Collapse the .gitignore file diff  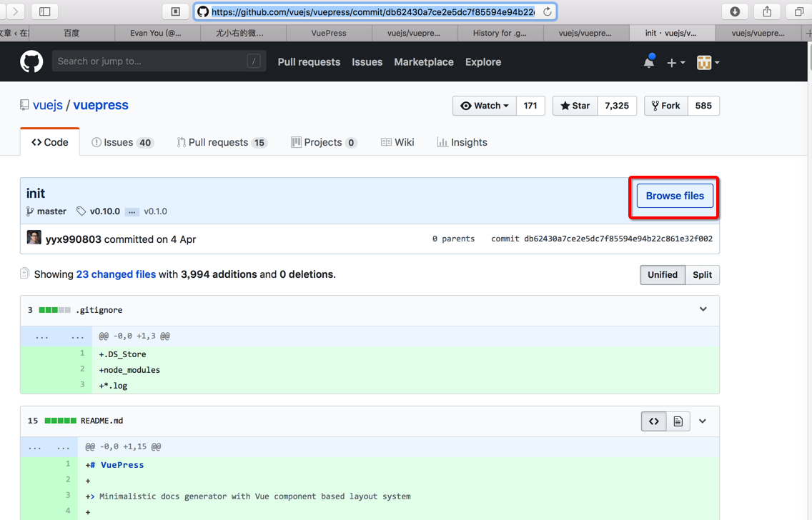coord(703,309)
